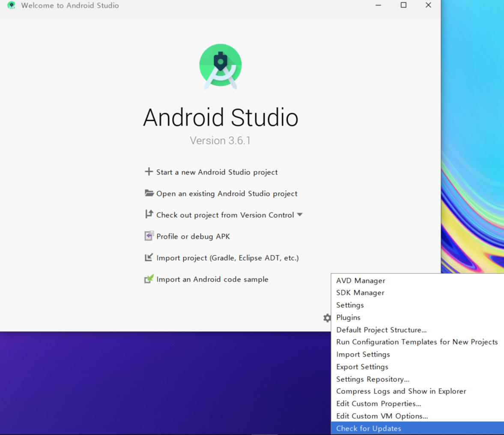
Task: Open an existing Android Studio project
Action: tap(227, 194)
